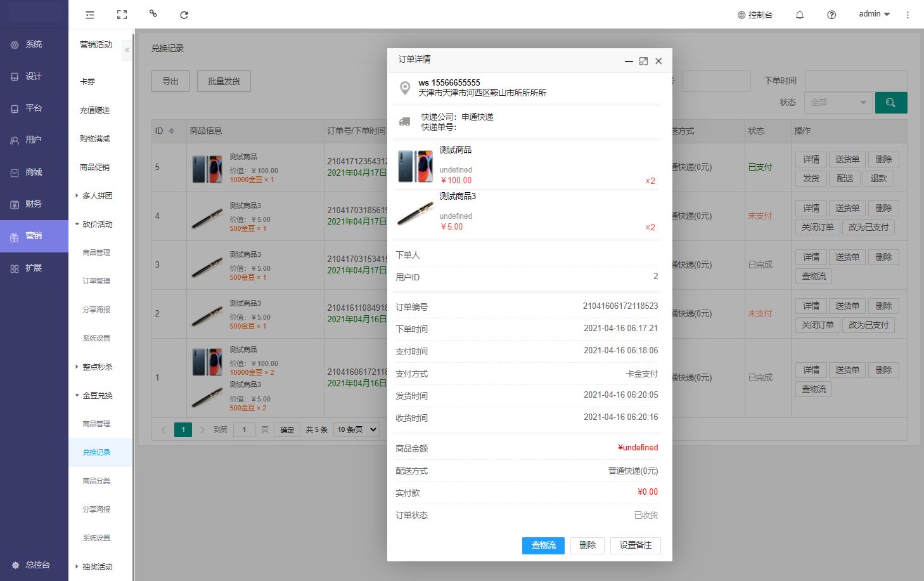The image size is (924, 581).
Task: Toggle fullscreen mode icon
Action: point(122,15)
